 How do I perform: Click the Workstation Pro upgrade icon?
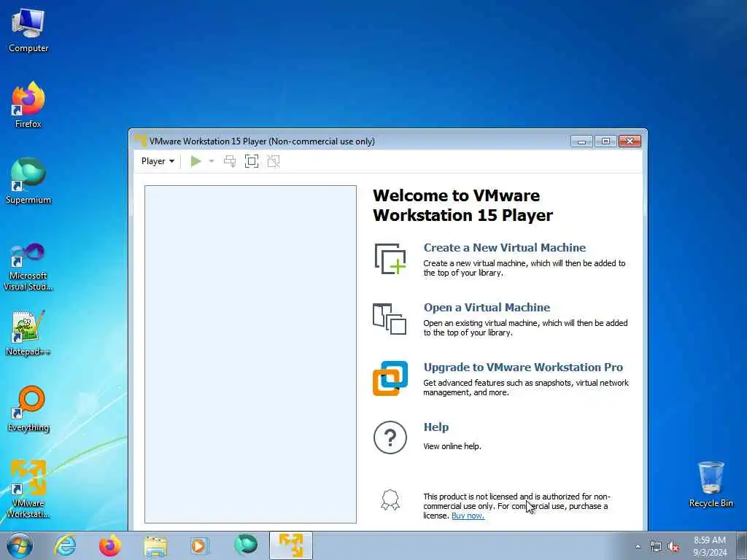click(390, 378)
